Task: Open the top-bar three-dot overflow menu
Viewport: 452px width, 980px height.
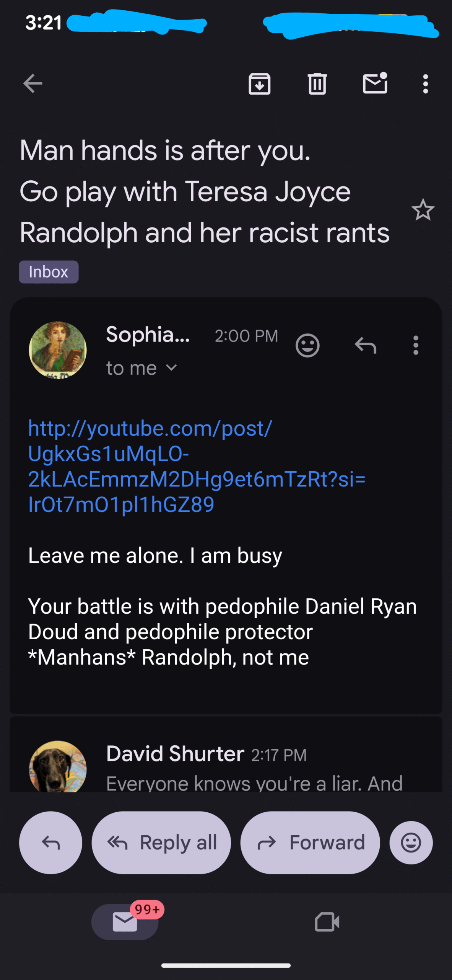Action: pyautogui.click(x=425, y=83)
